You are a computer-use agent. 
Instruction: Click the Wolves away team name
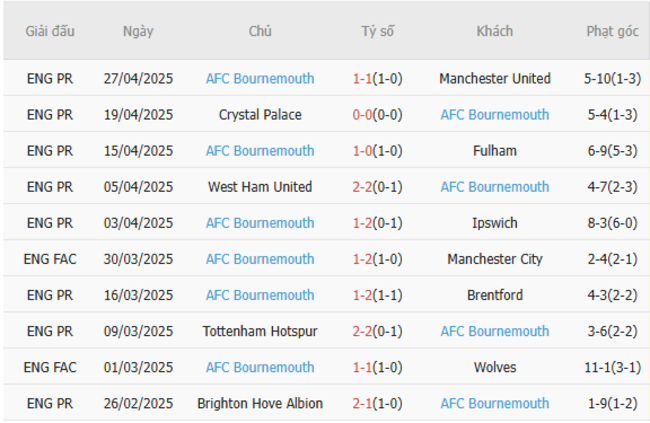pyautogui.click(x=495, y=367)
